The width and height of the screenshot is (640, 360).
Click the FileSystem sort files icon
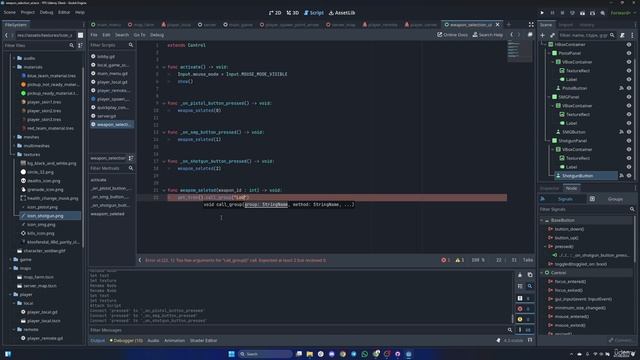(x=80, y=46)
